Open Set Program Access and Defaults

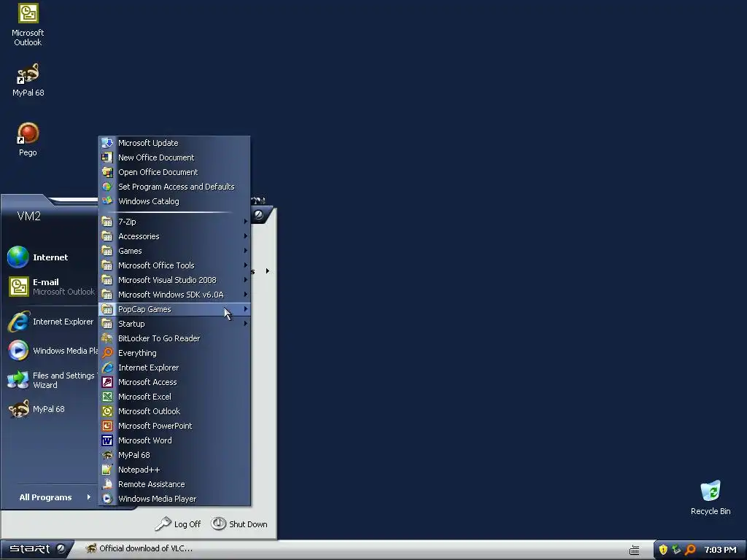[x=174, y=187]
